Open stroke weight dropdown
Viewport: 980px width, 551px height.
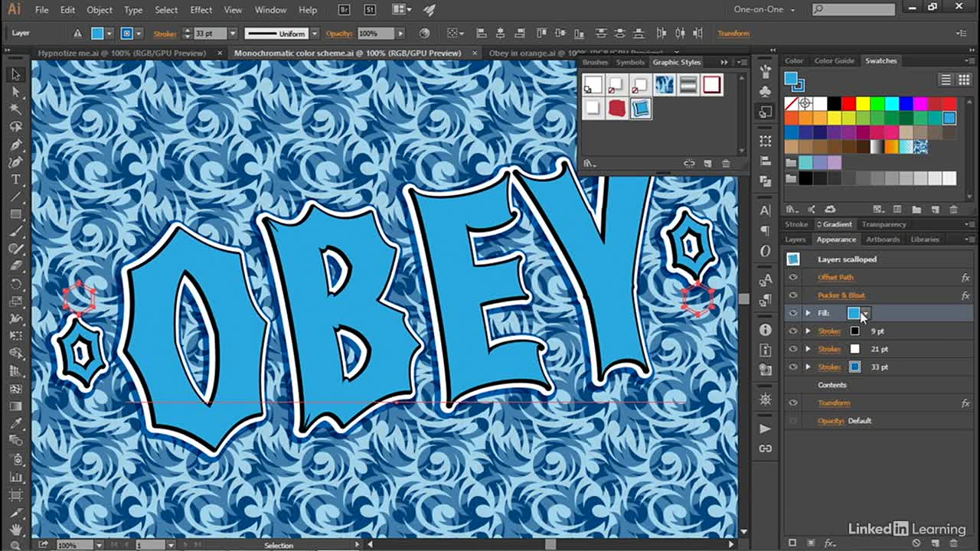point(233,34)
